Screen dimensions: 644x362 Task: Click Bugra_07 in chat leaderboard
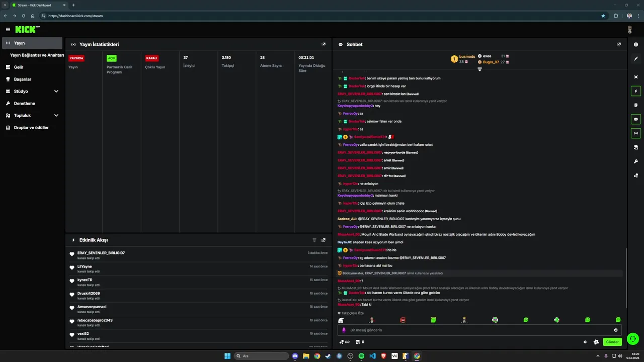click(x=491, y=62)
